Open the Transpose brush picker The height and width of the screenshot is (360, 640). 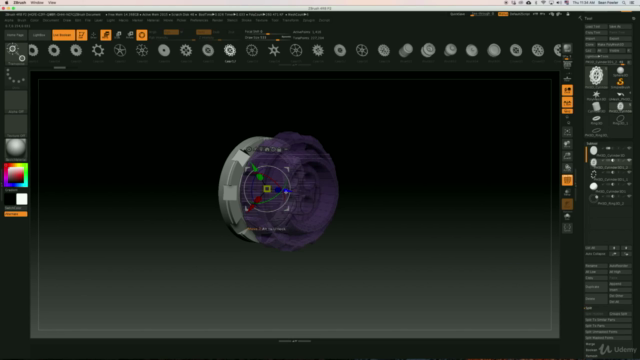pyautogui.click(x=16, y=54)
